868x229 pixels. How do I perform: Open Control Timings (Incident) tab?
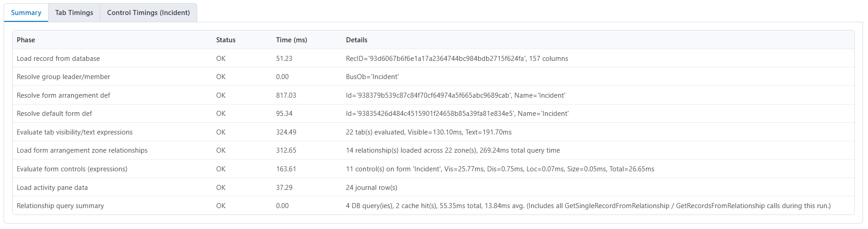148,13
